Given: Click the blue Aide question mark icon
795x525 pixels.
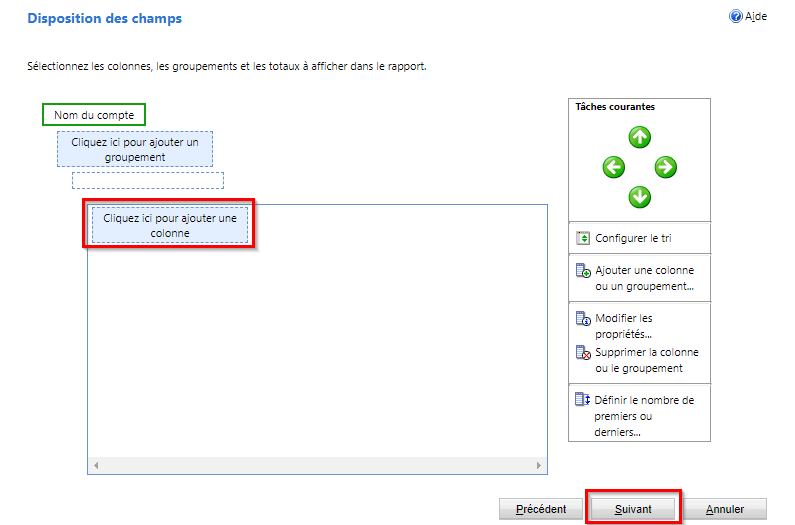Looking at the screenshot, I should point(735,16).
